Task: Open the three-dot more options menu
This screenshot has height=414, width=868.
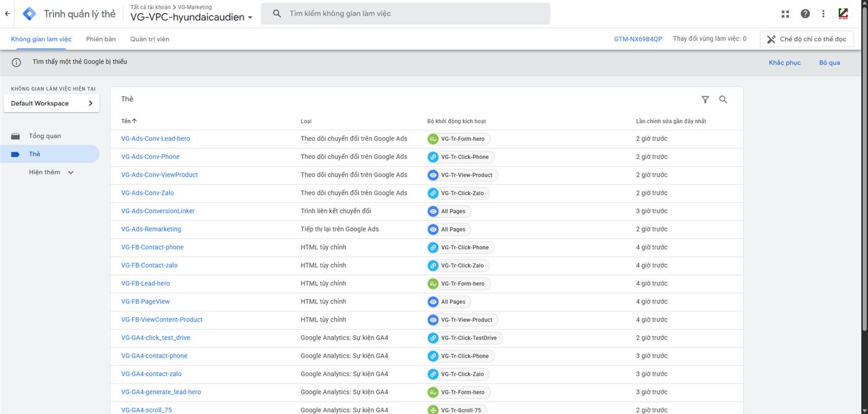Action: coord(823,14)
